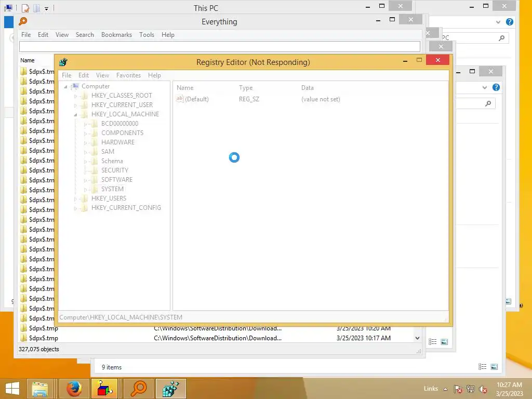The image size is (532, 399).
Task: Click Computer icon in registry tree
Action: click(x=75, y=86)
